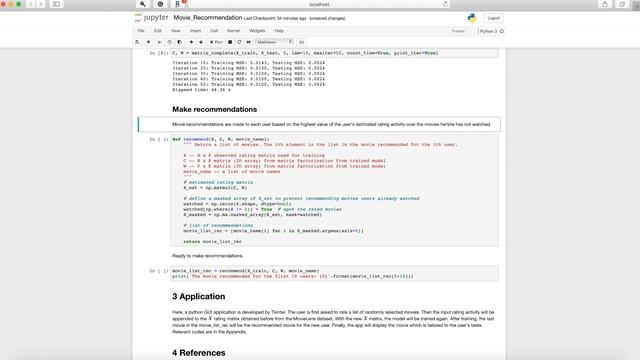The height and width of the screenshot is (360, 640).
Task: Open the Widgets menu
Action: pos(257,31)
